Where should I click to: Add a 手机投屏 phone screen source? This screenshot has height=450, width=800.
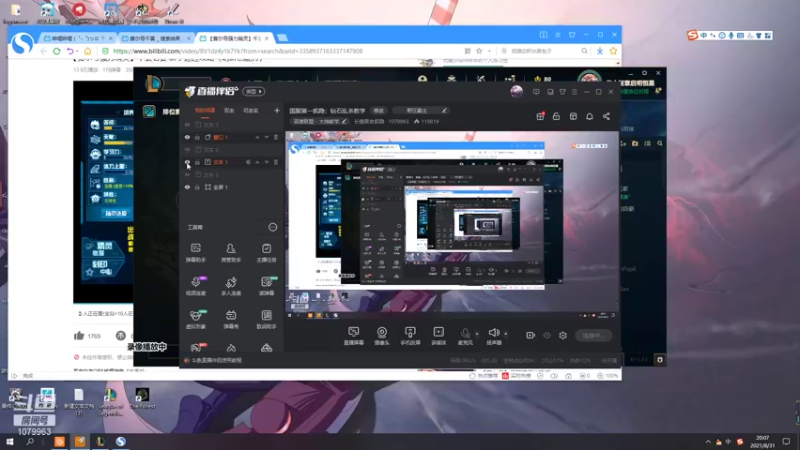[410, 336]
